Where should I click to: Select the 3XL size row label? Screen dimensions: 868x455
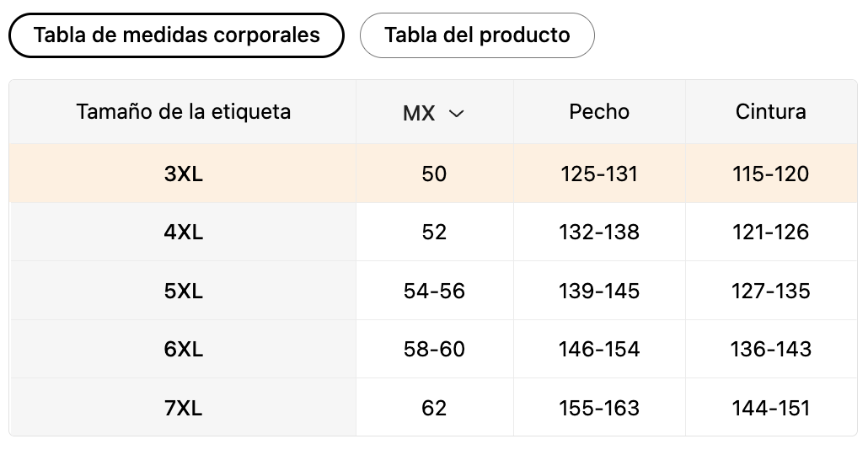point(183,174)
